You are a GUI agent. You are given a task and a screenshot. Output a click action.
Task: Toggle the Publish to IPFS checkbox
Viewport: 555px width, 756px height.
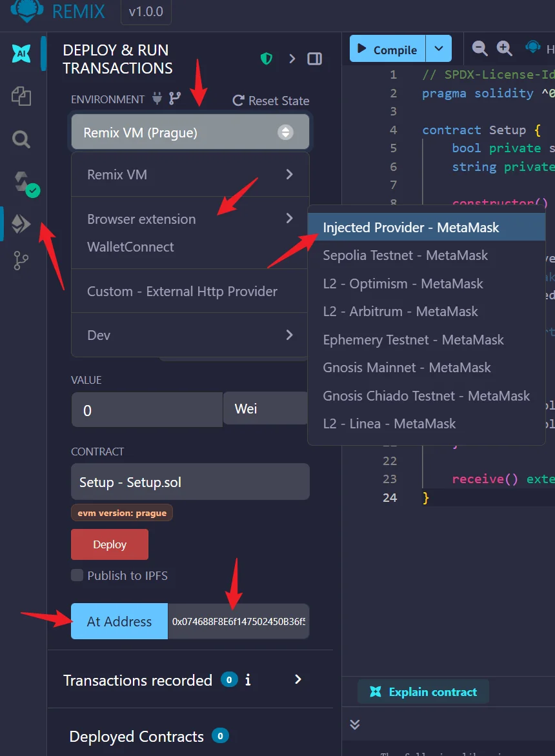click(77, 575)
